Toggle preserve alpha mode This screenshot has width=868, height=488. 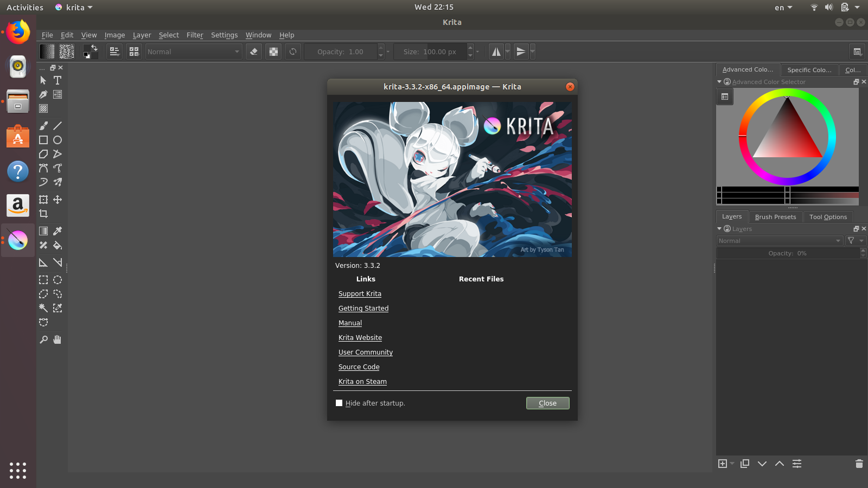(x=273, y=52)
